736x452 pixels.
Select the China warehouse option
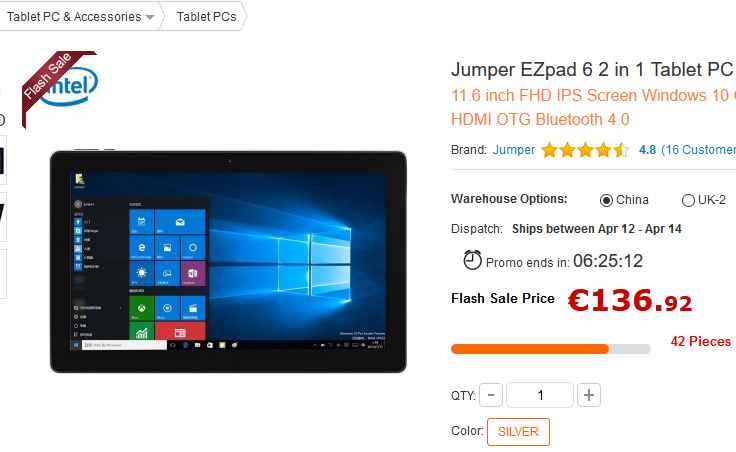[606, 200]
